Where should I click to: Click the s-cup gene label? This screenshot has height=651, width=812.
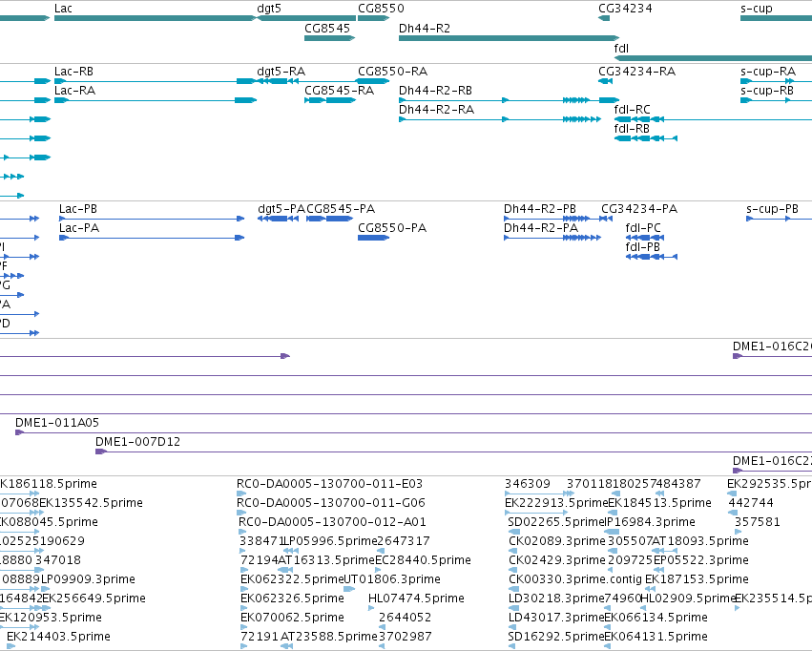point(756,9)
